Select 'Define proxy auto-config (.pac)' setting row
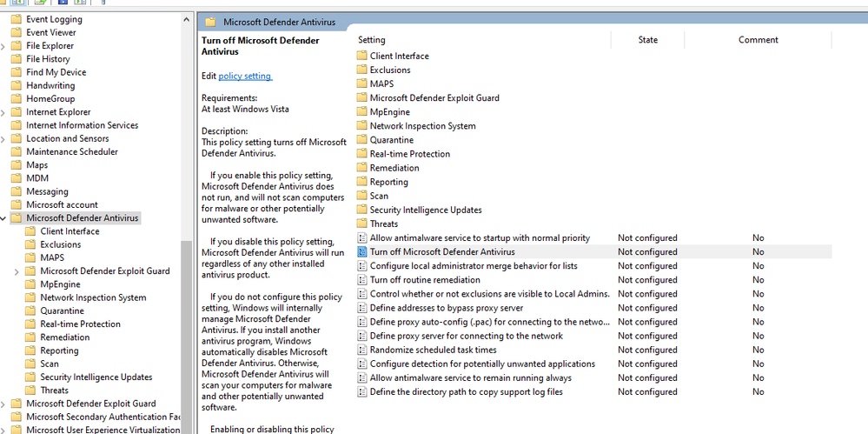868x434 pixels. tap(490, 322)
